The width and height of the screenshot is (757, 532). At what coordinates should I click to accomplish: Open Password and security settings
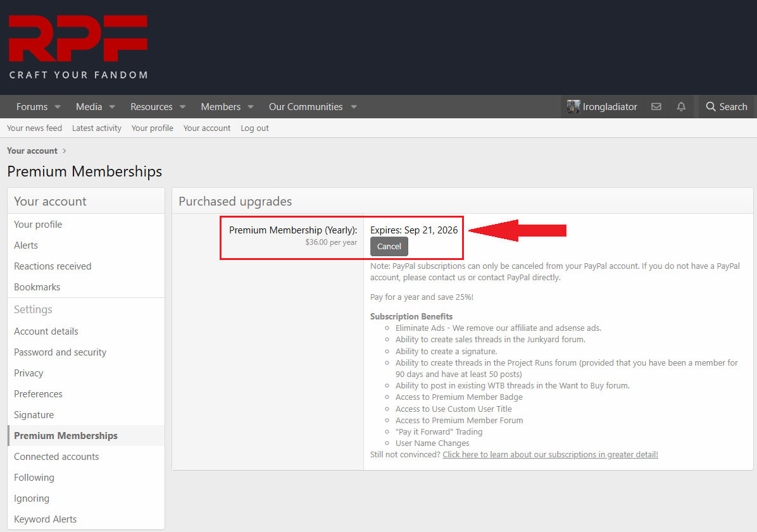point(60,352)
